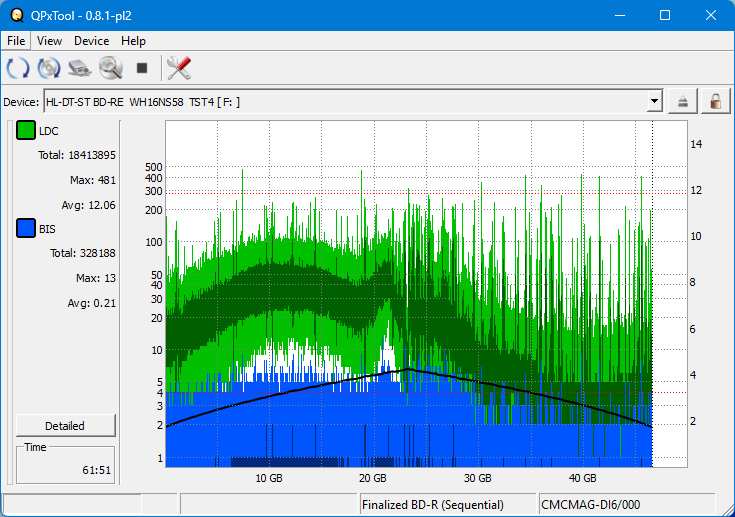The image size is (735, 517).
Task: Click the peak of the black speed curve
Action: click(407, 369)
